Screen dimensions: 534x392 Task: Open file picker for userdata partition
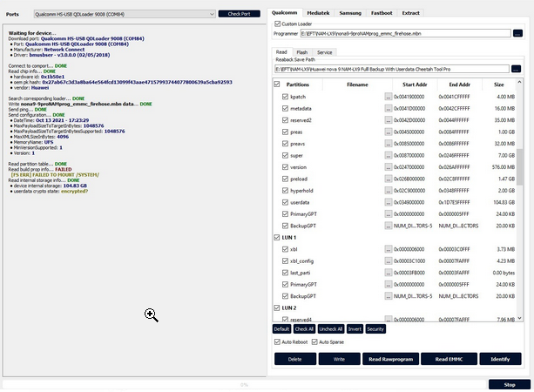point(388,202)
